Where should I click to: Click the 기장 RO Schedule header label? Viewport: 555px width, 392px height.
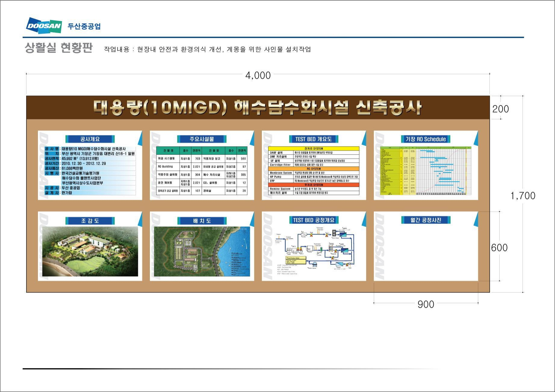point(426,139)
